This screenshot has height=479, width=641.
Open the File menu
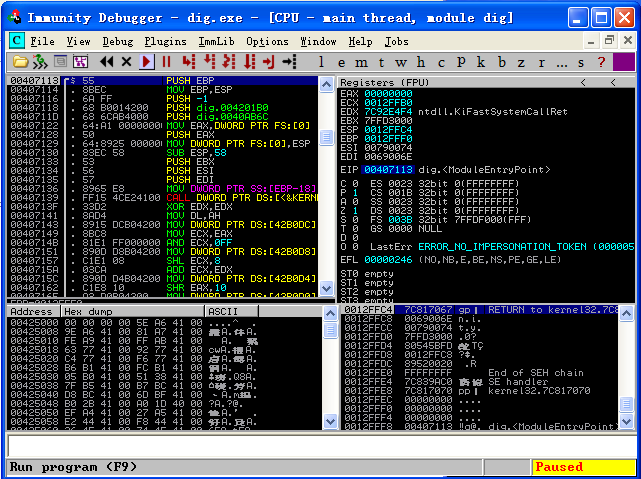(x=43, y=41)
